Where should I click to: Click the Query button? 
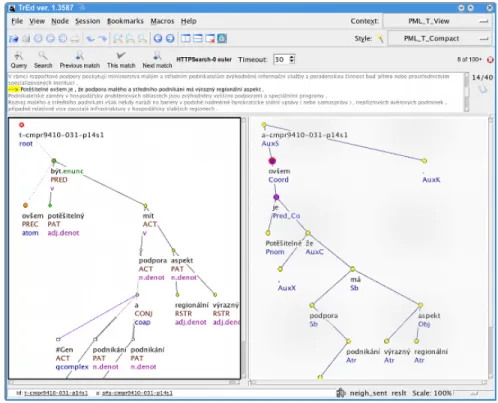(19, 60)
